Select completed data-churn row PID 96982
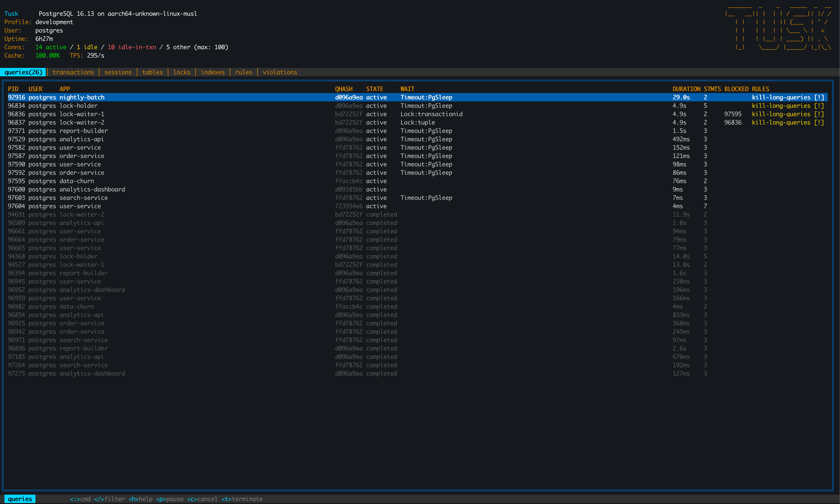 click(417, 306)
